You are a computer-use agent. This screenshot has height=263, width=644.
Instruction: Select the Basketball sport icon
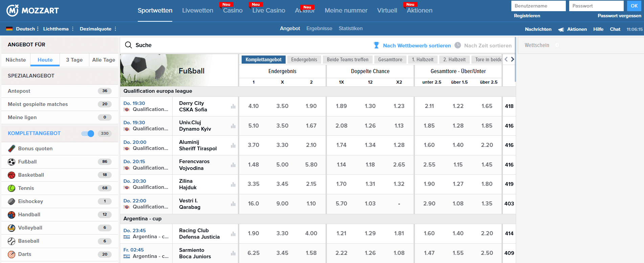pos(12,175)
